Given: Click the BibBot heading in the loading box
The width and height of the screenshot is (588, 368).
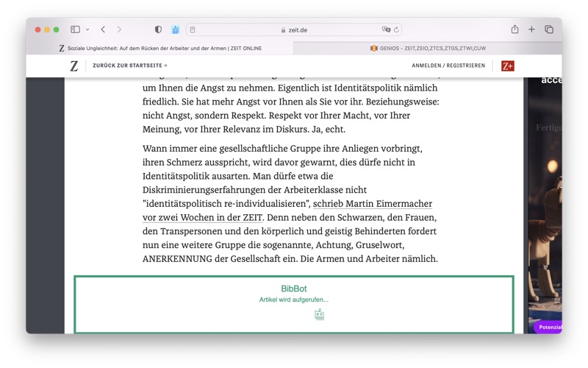Looking at the screenshot, I should (293, 289).
